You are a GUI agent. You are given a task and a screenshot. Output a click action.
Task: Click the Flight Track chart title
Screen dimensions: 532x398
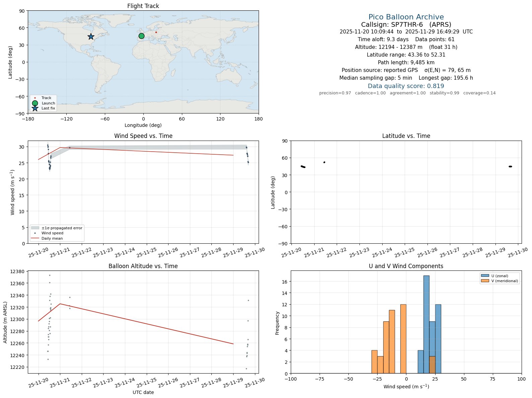pyautogui.click(x=143, y=6)
